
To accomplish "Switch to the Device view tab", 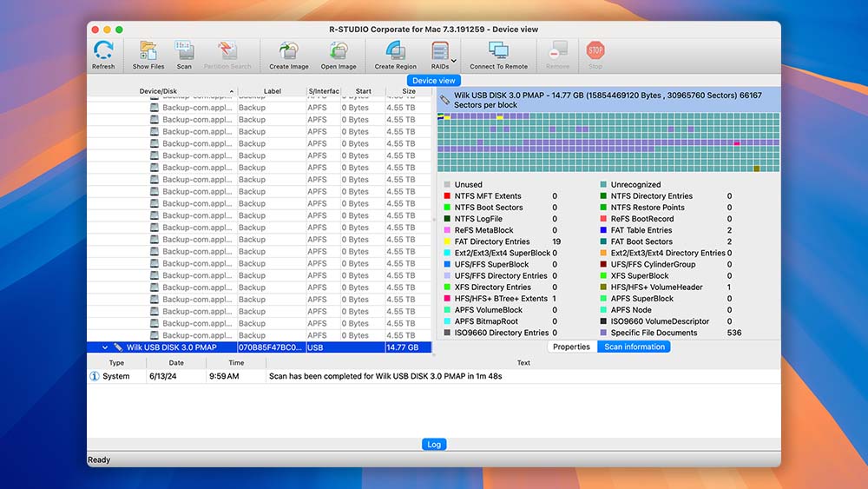I will click(x=433, y=80).
